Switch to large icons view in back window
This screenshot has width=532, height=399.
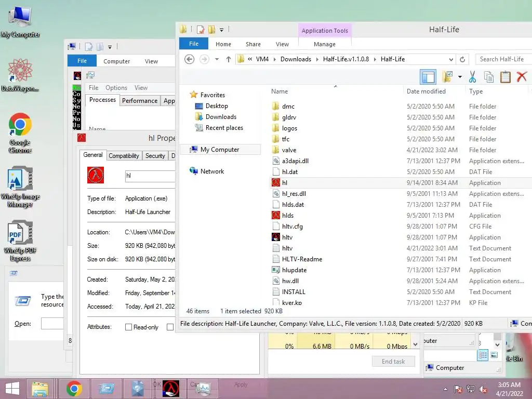[495, 355]
